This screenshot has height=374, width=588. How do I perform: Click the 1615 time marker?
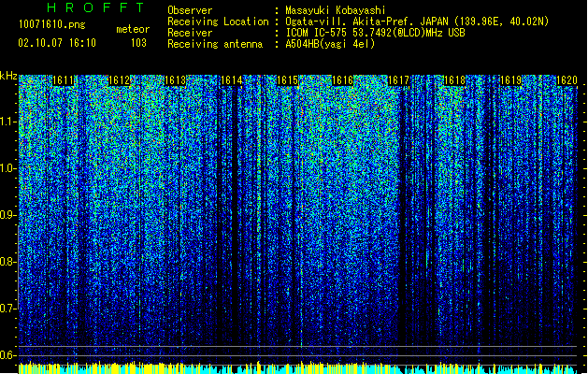[x=287, y=80]
